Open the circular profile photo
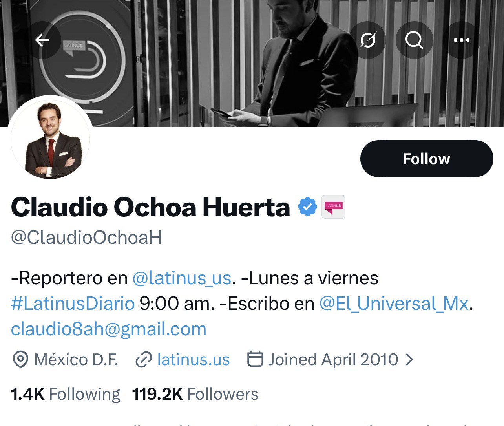Viewport: 504px width, 426px height. click(51, 139)
